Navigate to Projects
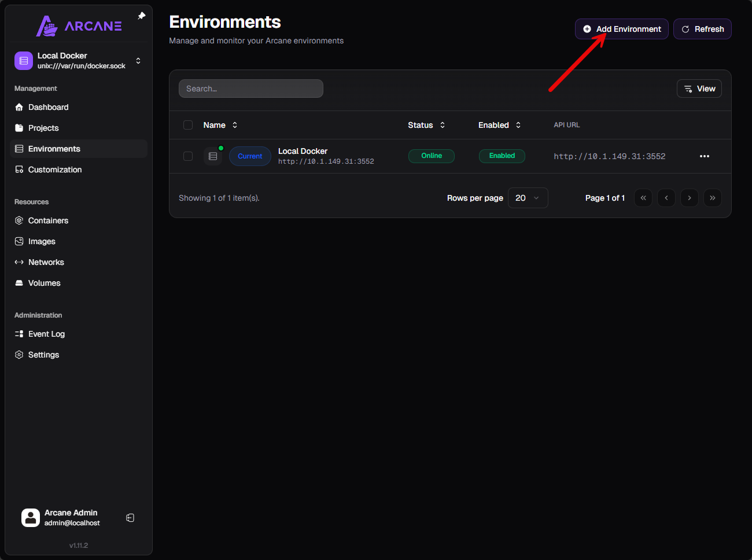The height and width of the screenshot is (560, 752). pos(79,128)
